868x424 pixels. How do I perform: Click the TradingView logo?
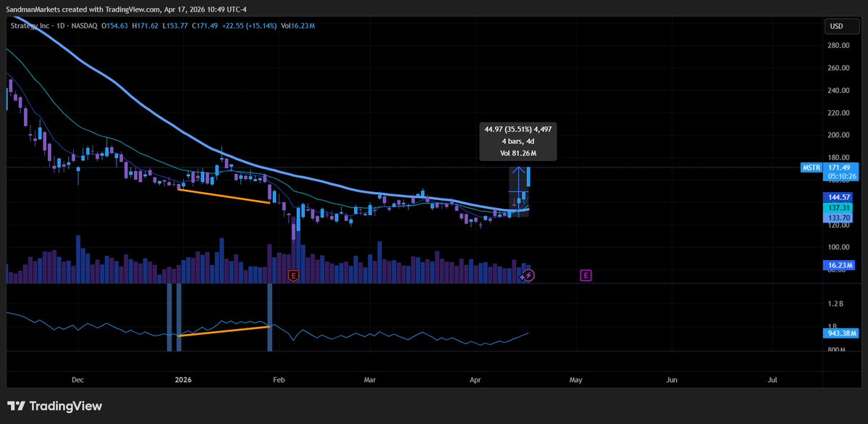coord(54,406)
